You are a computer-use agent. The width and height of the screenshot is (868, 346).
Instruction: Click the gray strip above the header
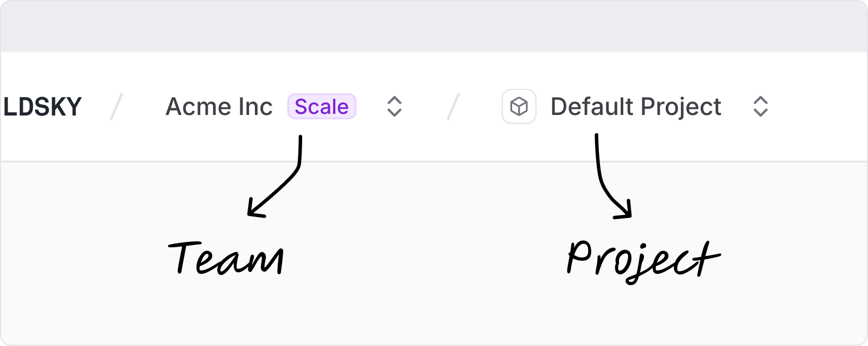(x=434, y=26)
